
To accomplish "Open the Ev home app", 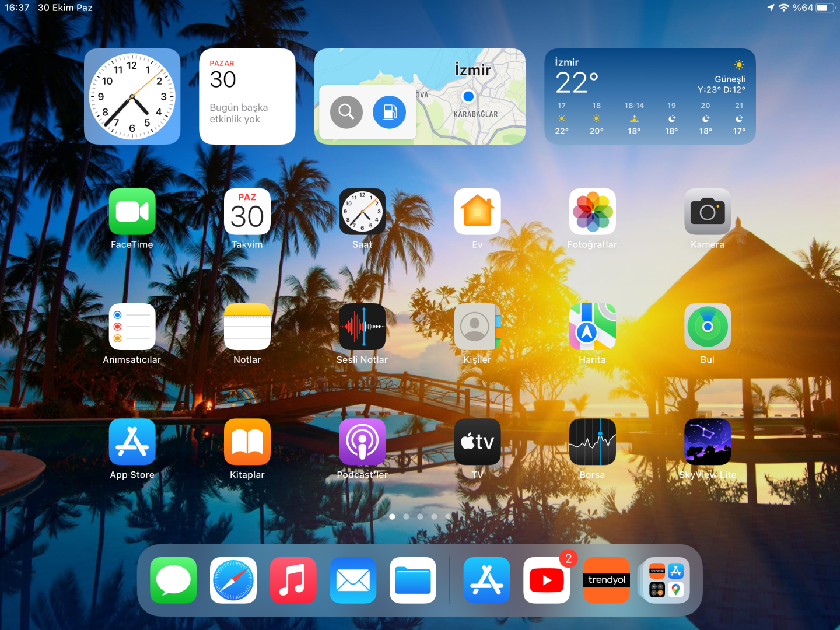I will (x=478, y=212).
